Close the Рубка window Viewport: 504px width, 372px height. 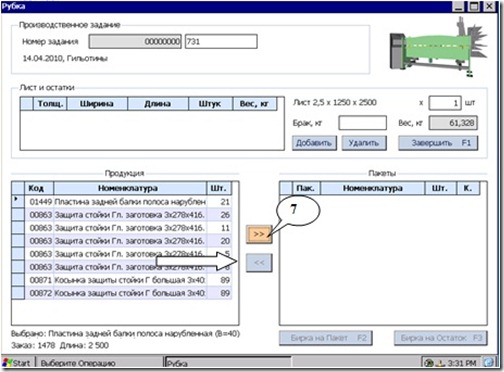489,6
